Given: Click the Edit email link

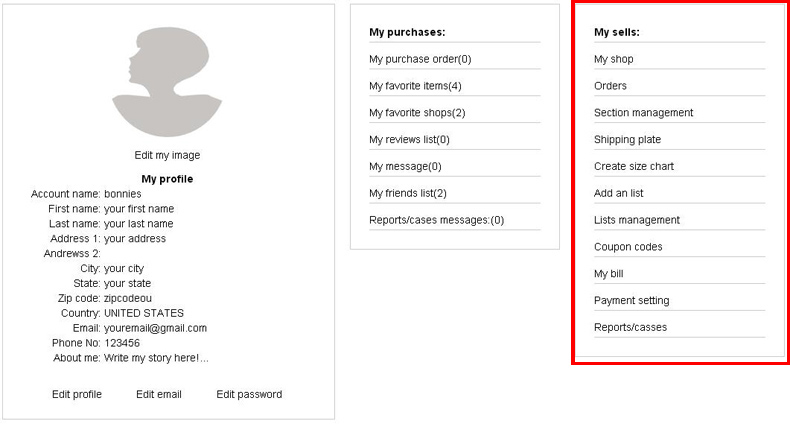Looking at the screenshot, I should point(159,394).
